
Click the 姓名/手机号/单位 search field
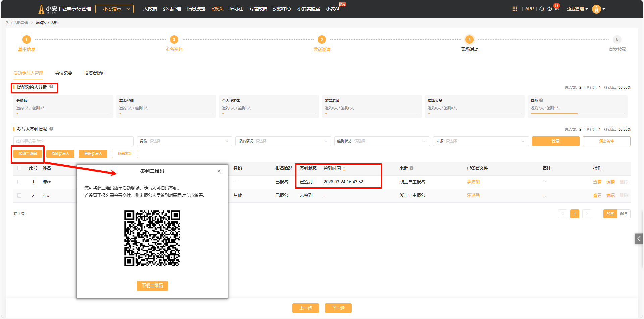(73, 141)
